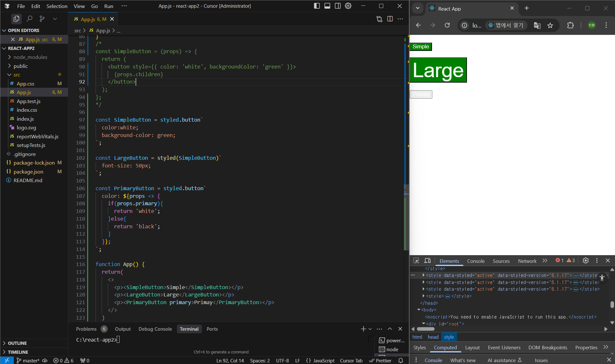Toggle the bottom panel layout button

pos(327,6)
